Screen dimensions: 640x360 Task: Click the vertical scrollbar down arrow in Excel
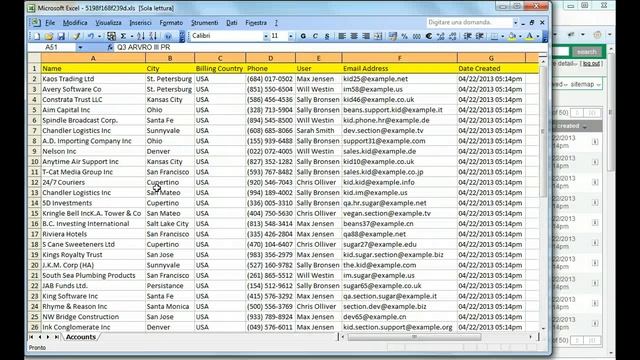tap(543, 328)
